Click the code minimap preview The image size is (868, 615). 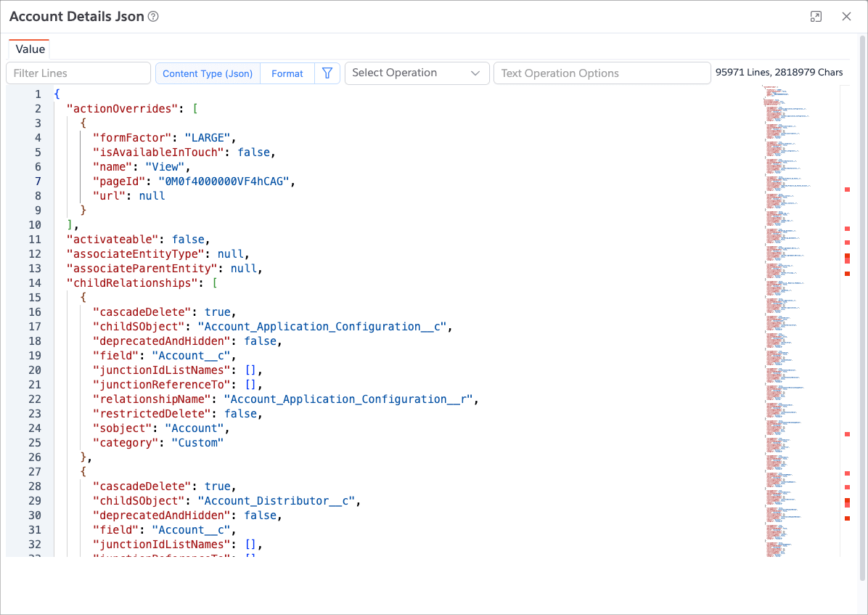(787, 290)
